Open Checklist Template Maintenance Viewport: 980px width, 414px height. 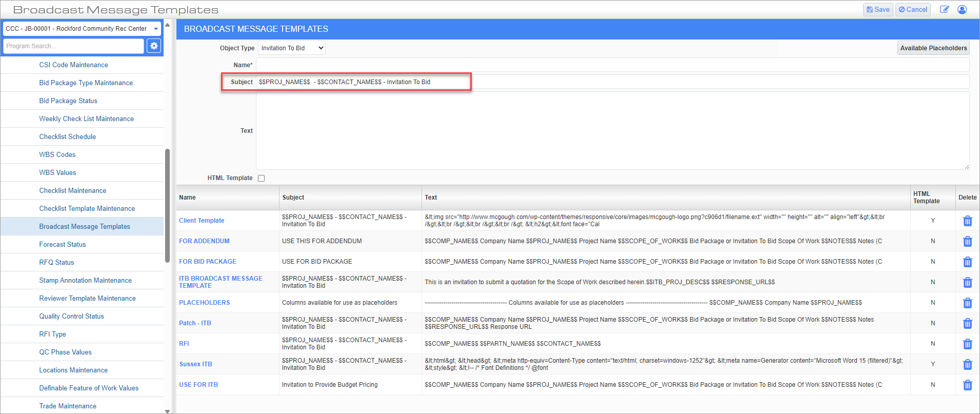[x=87, y=208]
